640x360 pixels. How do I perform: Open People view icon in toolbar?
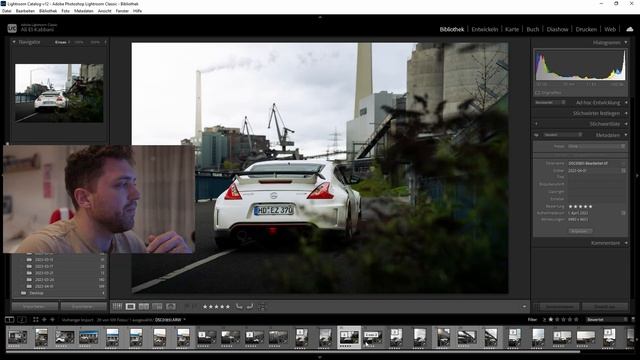click(171, 307)
